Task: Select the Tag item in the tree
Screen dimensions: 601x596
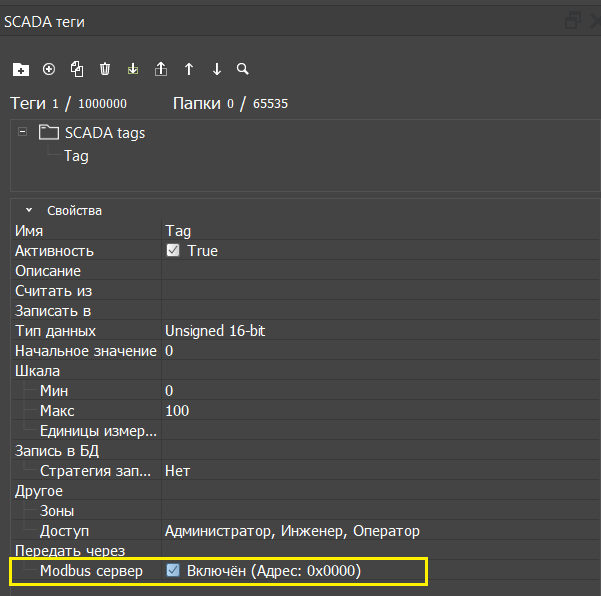Action: (76, 156)
